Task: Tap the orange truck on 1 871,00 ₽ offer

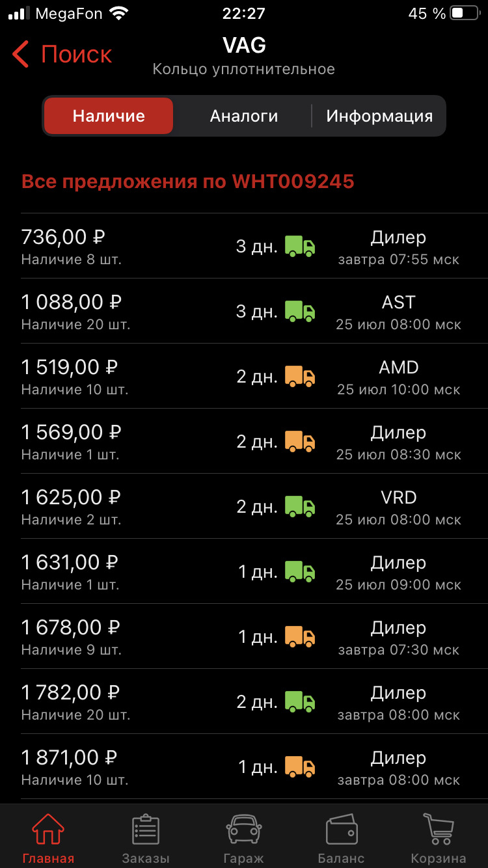Action: [x=300, y=767]
